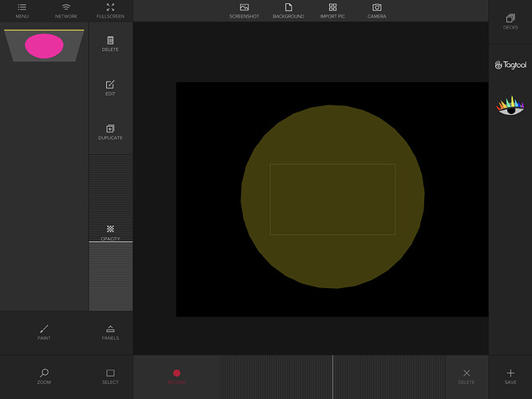This screenshot has height=399, width=532.
Task: Toggle Fullscreen mode
Action: point(110,10)
